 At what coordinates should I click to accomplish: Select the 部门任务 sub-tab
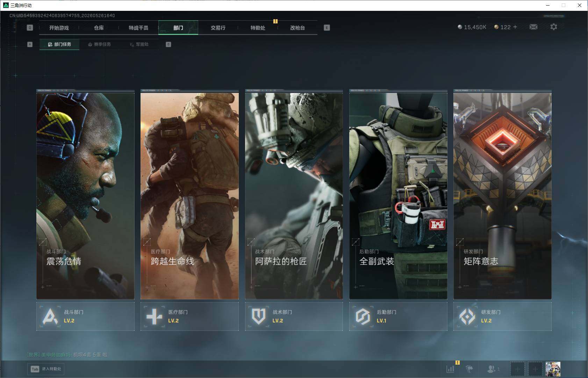pos(59,44)
